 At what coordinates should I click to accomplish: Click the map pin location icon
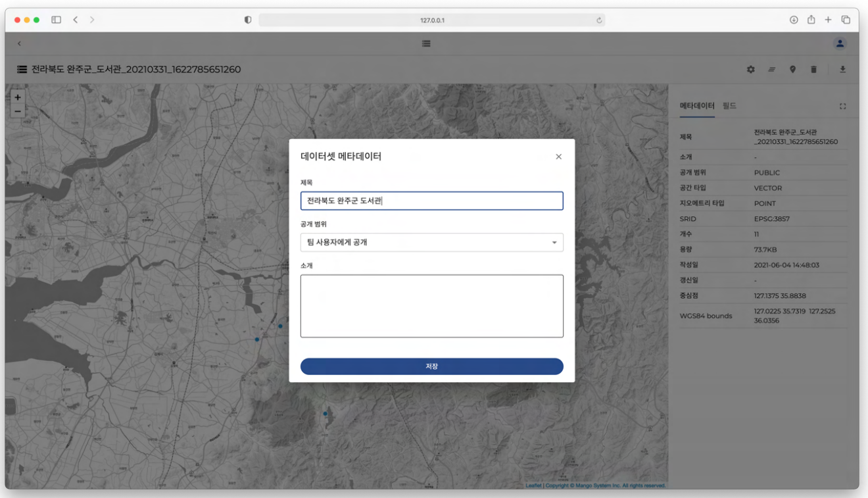(x=792, y=69)
